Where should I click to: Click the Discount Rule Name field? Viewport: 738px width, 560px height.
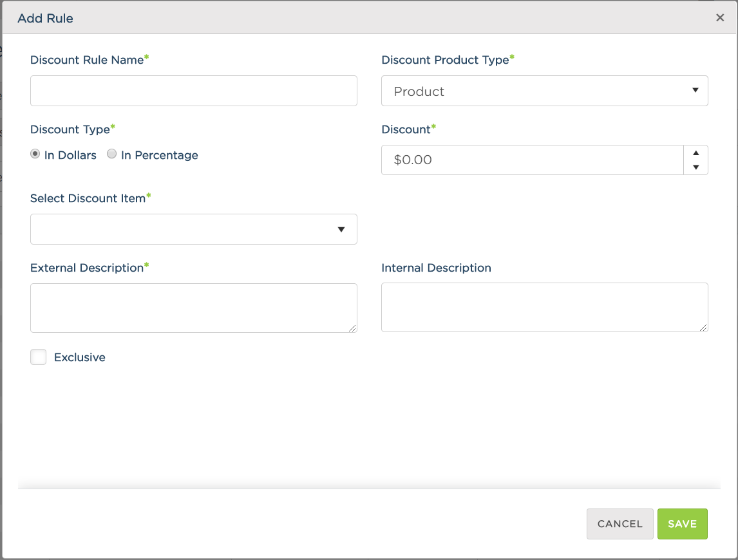point(193,91)
